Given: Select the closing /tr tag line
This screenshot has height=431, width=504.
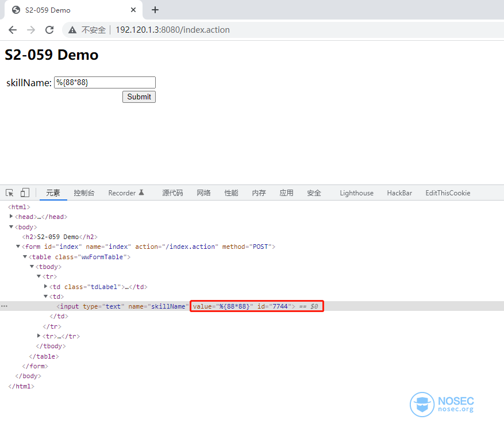Looking at the screenshot, I should point(52,326).
